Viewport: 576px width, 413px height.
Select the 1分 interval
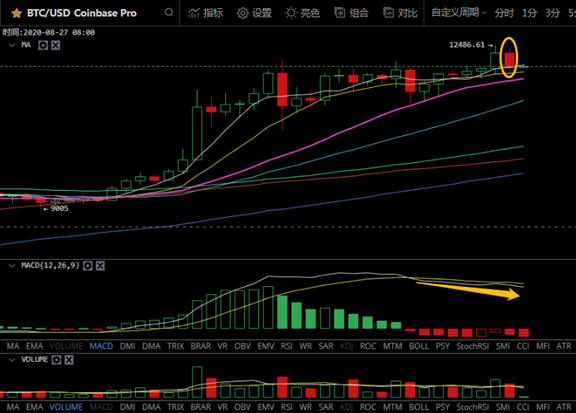click(x=529, y=13)
